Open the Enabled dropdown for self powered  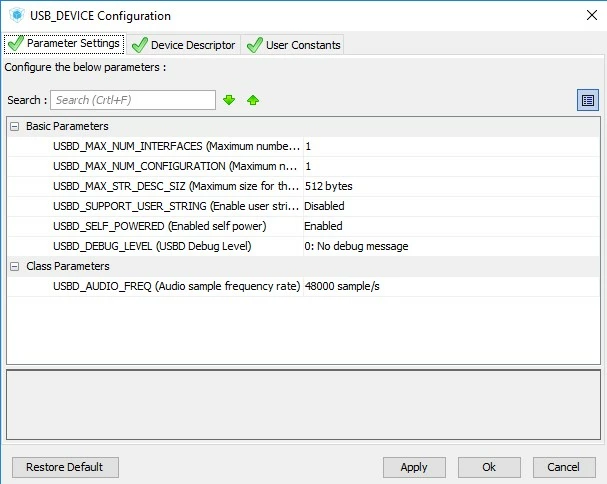pyautogui.click(x=451, y=226)
